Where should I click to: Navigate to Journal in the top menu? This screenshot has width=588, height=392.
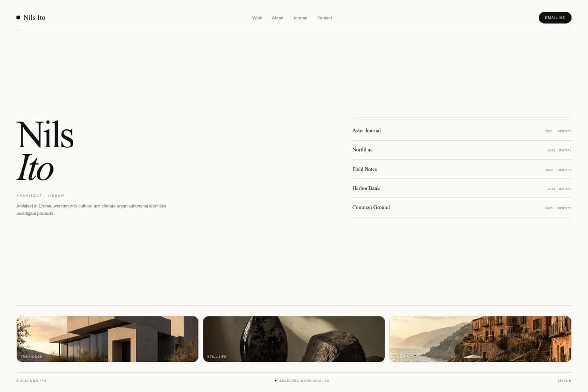coord(300,18)
